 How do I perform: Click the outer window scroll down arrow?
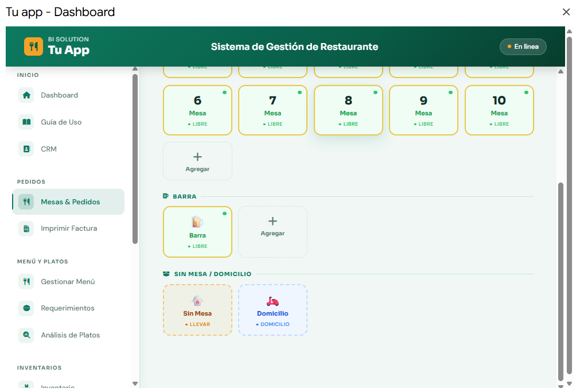tap(569, 384)
